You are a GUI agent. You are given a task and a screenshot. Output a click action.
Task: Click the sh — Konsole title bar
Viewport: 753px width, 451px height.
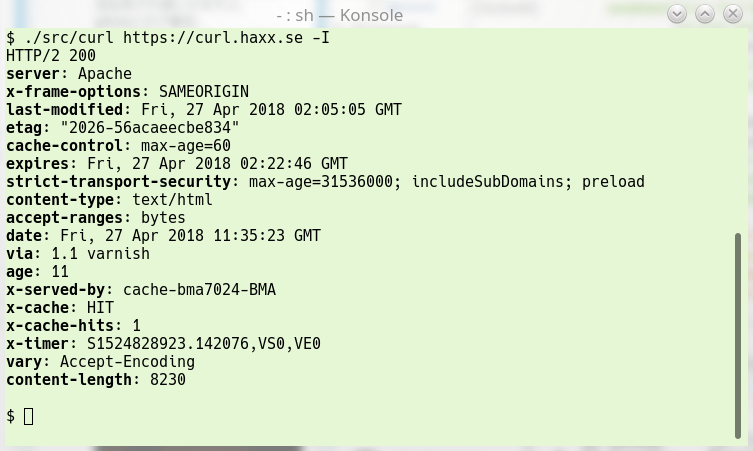point(340,15)
